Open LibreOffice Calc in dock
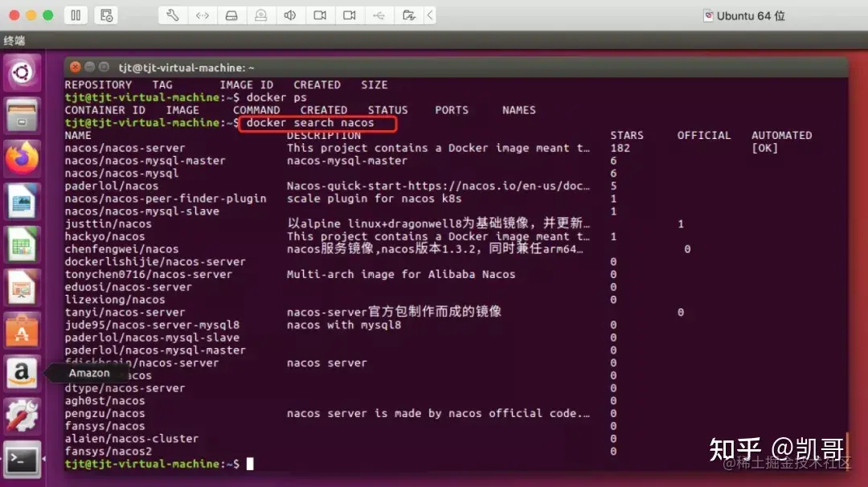The width and height of the screenshot is (868, 487). click(22, 244)
